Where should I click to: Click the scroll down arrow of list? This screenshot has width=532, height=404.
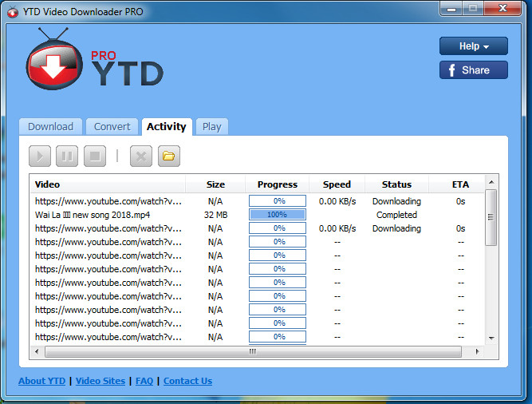[x=491, y=339]
